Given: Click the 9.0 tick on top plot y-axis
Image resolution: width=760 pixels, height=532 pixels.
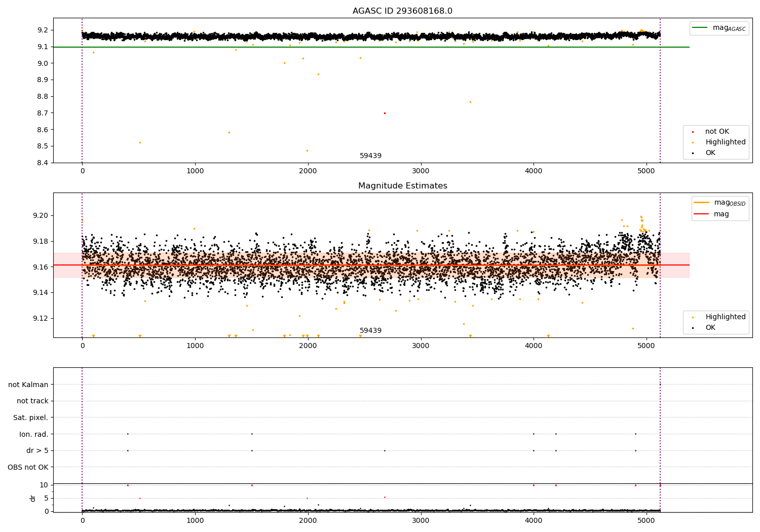Looking at the screenshot, I should click(x=43, y=63).
